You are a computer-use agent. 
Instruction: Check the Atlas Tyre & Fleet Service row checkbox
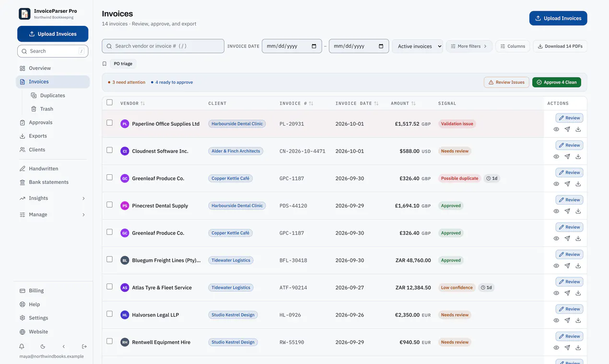pyautogui.click(x=109, y=286)
